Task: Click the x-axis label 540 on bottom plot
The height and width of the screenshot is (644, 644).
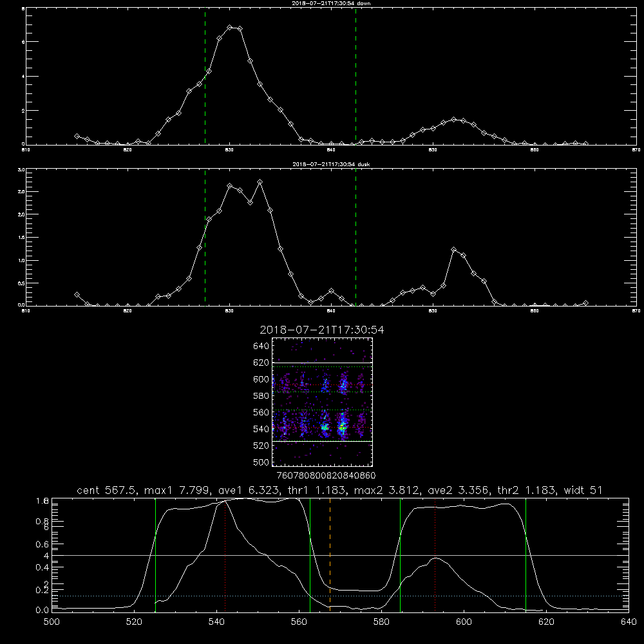Action: [216, 622]
